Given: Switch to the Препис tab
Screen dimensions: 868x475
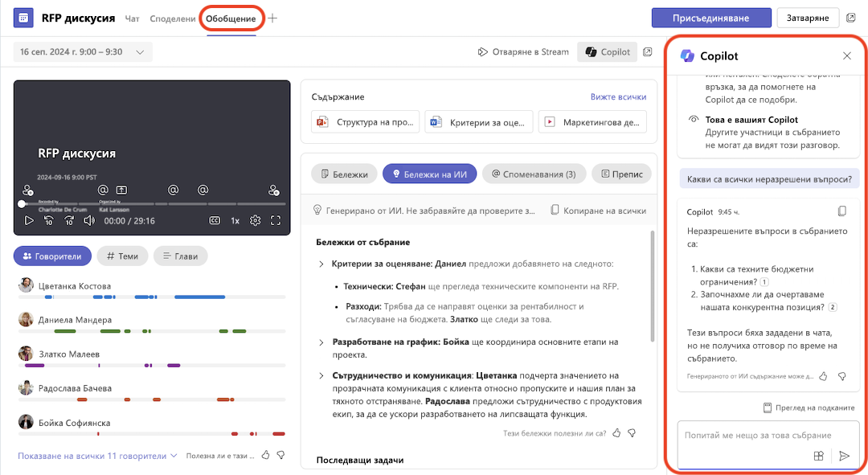Looking at the screenshot, I should [621, 174].
